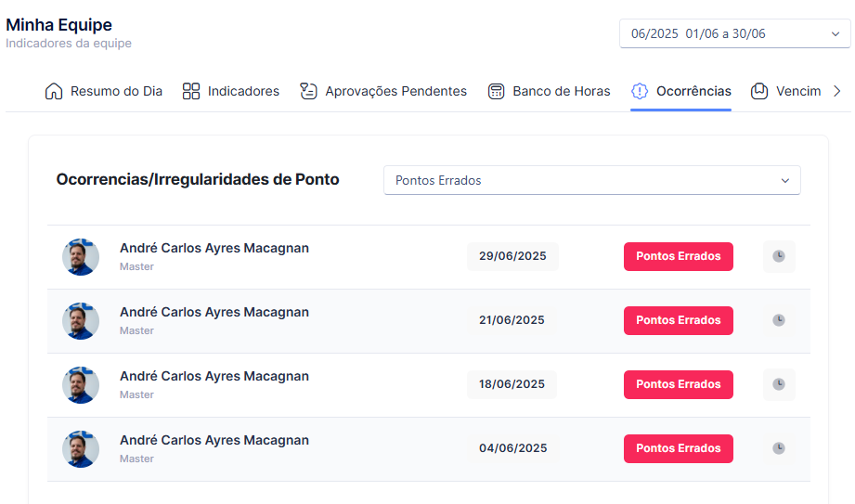Image resolution: width=855 pixels, height=504 pixels.
Task: Click the clock icon for 18/06/2025 row
Action: [779, 384]
